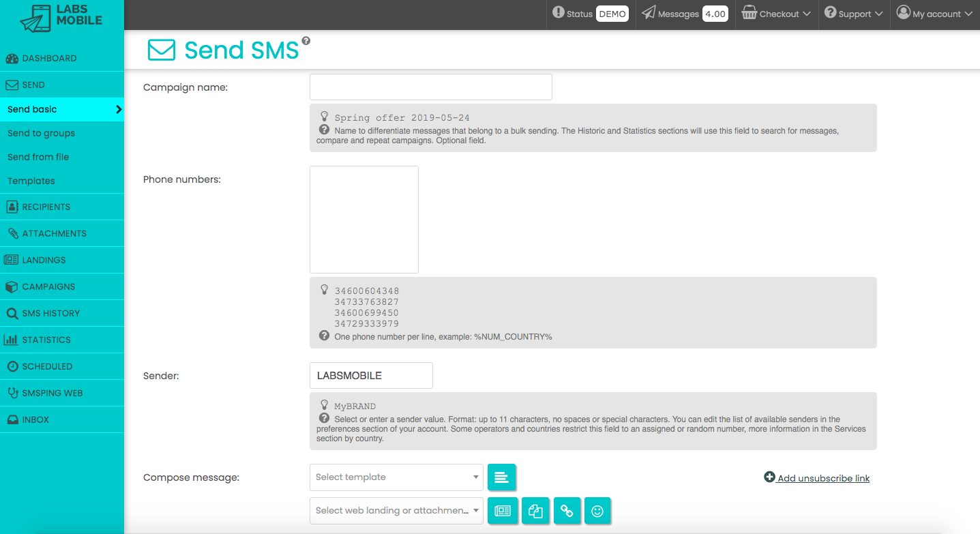Open Templates in sidebar

click(x=62, y=181)
